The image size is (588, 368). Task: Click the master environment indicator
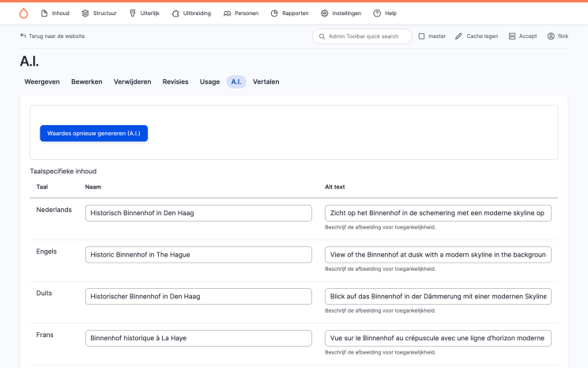click(x=432, y=36)
